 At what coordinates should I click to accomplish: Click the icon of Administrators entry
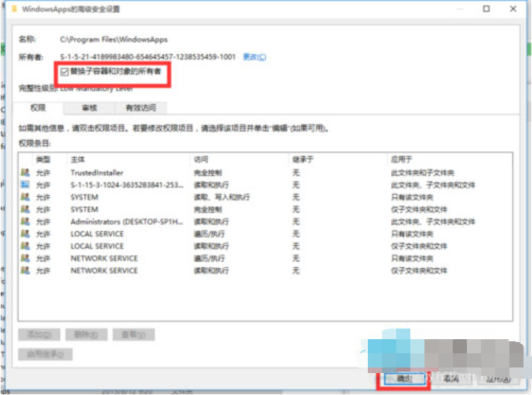[x=25, y=222]
